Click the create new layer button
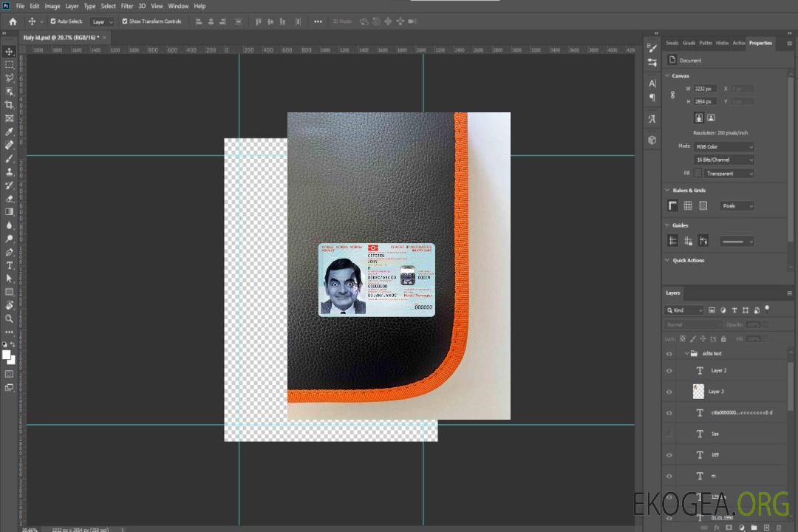 (766, 527)
